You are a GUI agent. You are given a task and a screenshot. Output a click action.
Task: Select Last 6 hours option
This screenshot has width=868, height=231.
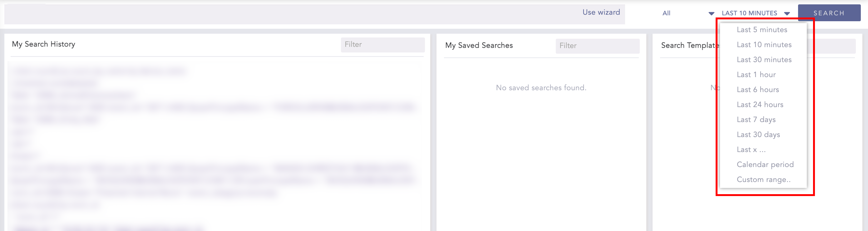757,90
